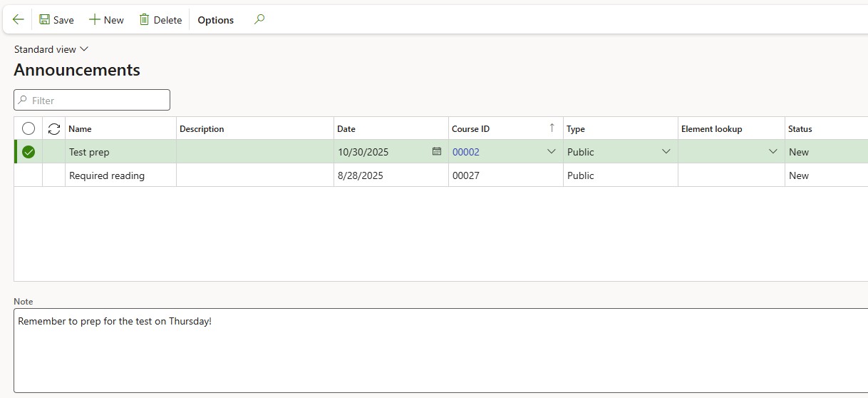Open the Type dropdown showing Public
Screen dimensions: 868x398
[x=666, y=152]
